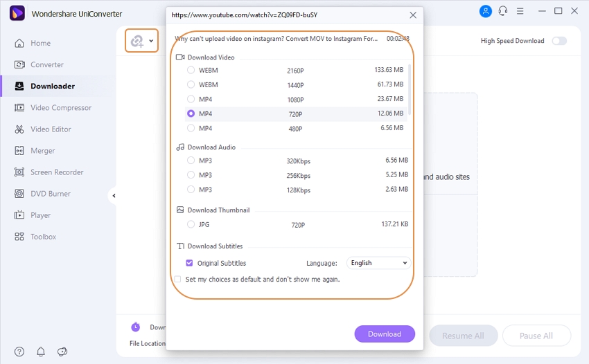Close the download options dialog
This screenshot has width=589, height=364.
point(413,15)
